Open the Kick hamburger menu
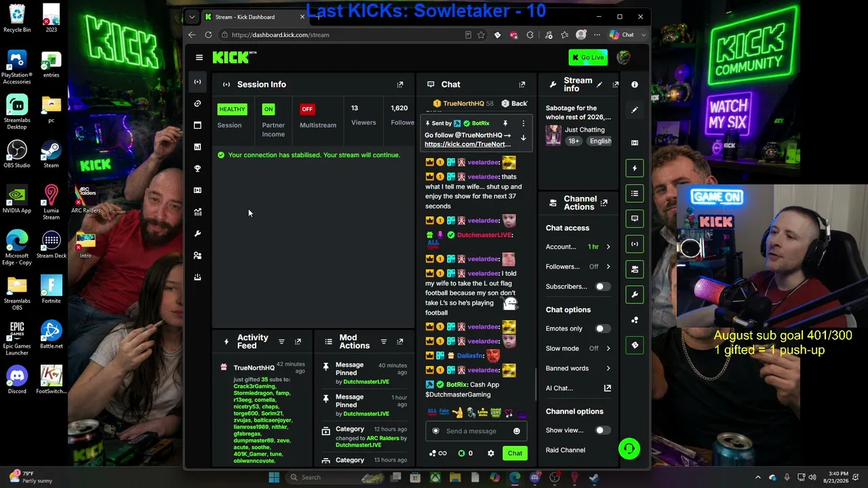This screenshot has width=868, height=488. (x=199, y=58)
